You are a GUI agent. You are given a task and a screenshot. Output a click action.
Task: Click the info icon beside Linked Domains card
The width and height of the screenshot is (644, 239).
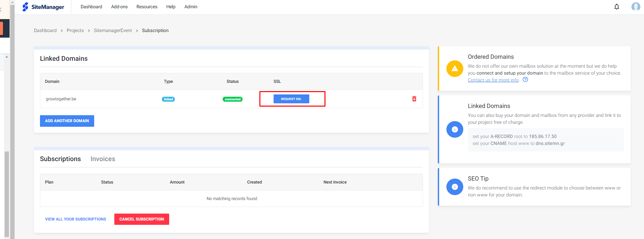pos(455,129)
